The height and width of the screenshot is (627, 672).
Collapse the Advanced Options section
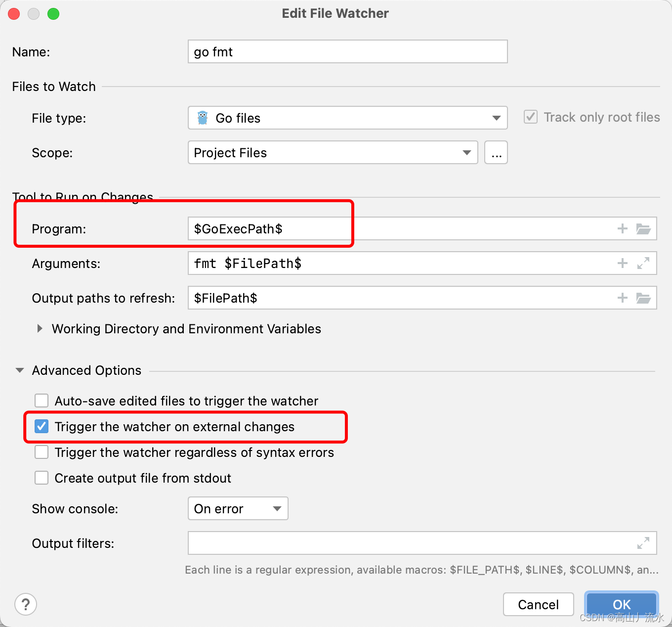tap(20, 370)
